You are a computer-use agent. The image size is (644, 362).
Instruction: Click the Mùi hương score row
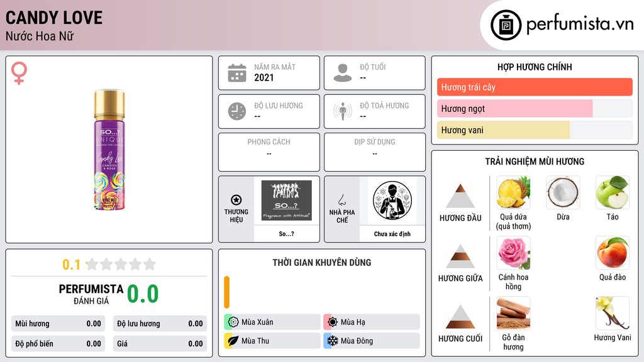click(x=58, y=324)
